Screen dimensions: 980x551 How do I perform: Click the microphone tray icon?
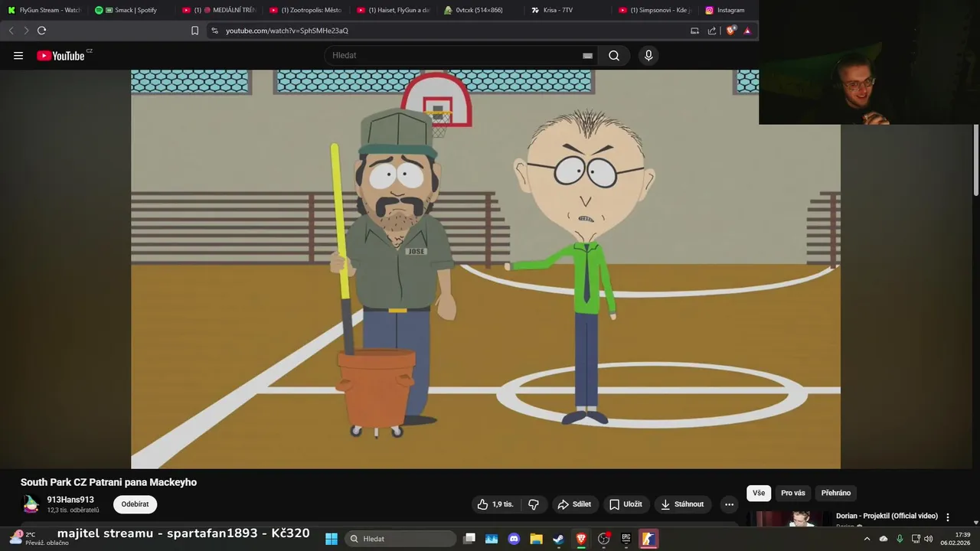coord(900,539)
